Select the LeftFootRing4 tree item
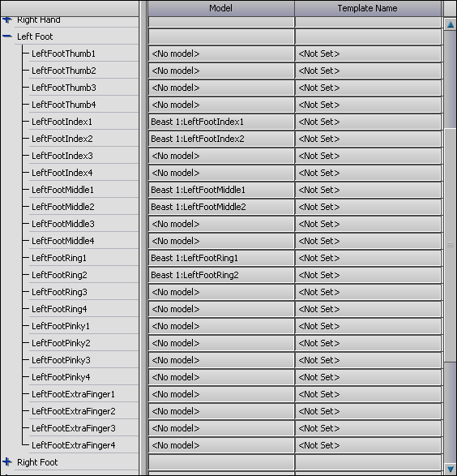This screenshot has height=476, width=457. 59,309
